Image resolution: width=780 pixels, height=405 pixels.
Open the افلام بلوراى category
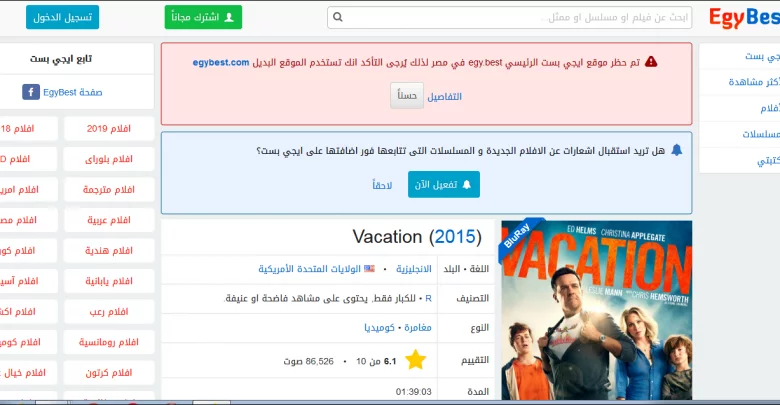coord(109,159)
